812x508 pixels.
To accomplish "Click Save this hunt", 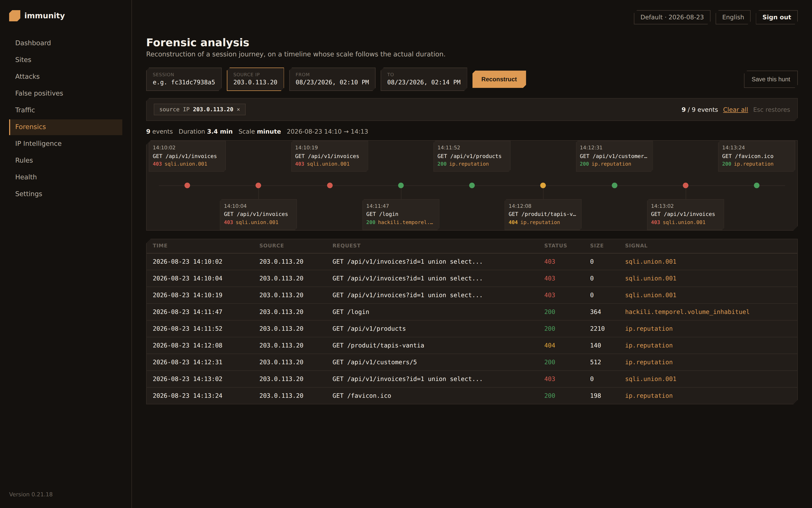I will (771, 79).
